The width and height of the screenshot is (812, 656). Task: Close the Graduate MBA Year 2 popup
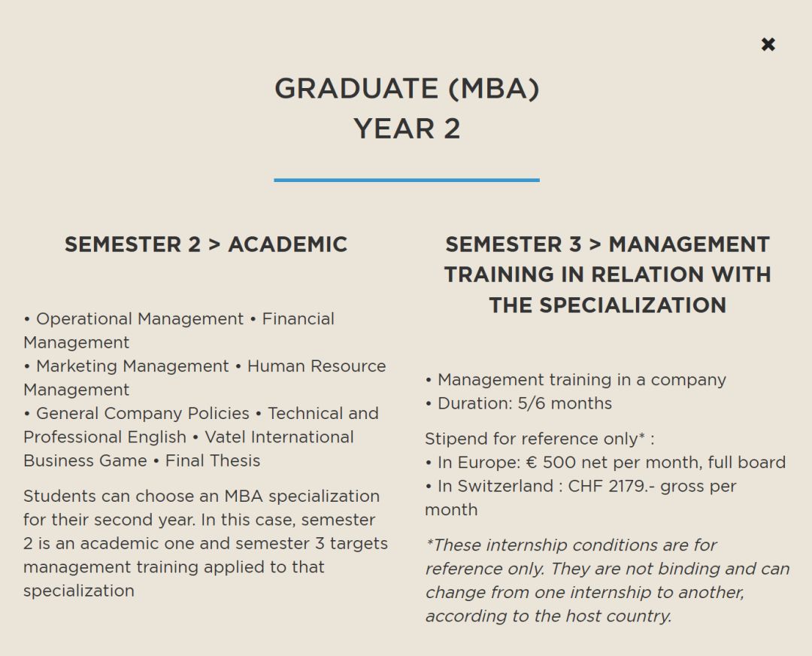(x=768, y=44)
